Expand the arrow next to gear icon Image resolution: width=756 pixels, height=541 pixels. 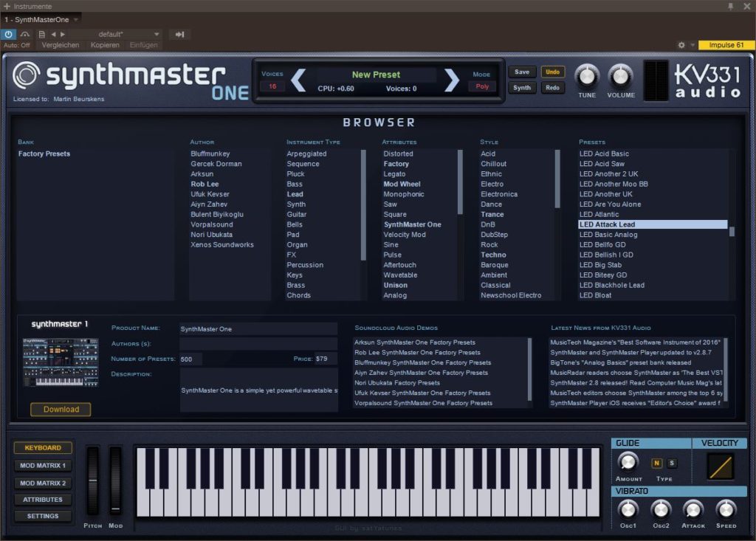[x=693, y=45]
